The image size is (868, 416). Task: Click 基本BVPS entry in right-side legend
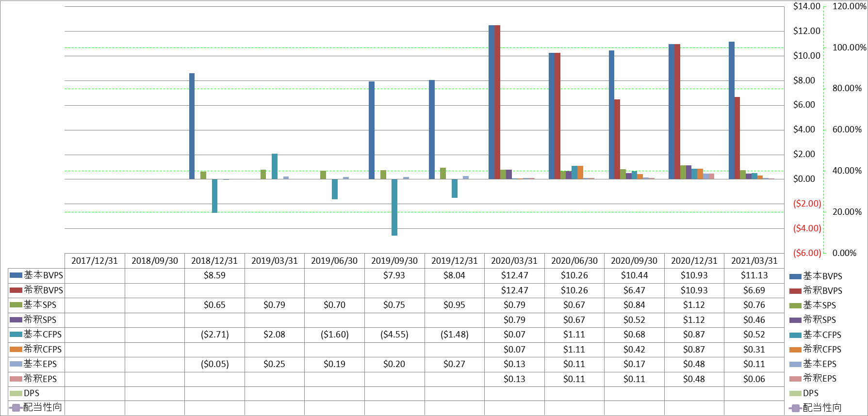[816, 276]
